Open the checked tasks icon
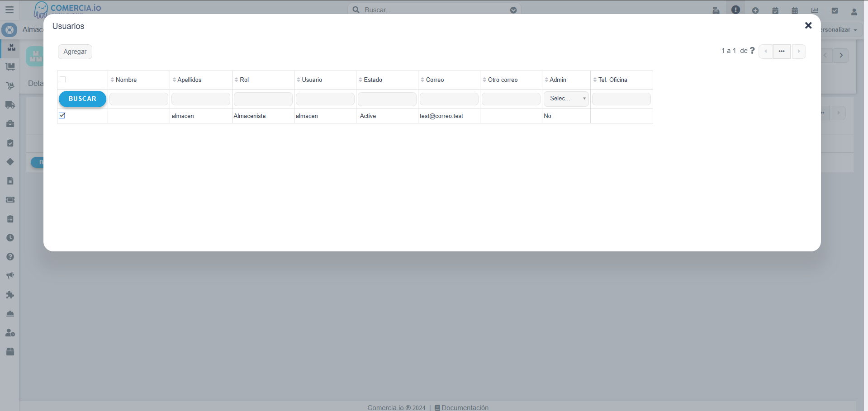 point(835,10)
